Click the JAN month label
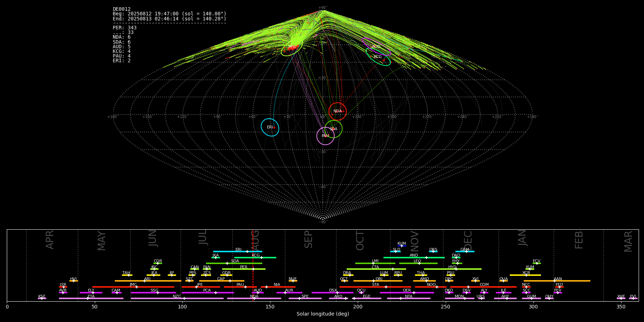 [522, 238]
